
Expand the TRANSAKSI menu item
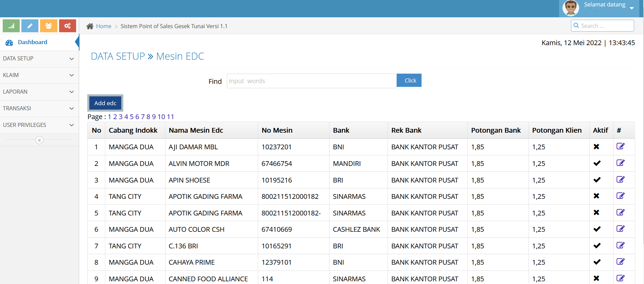[x=39, y=108]
